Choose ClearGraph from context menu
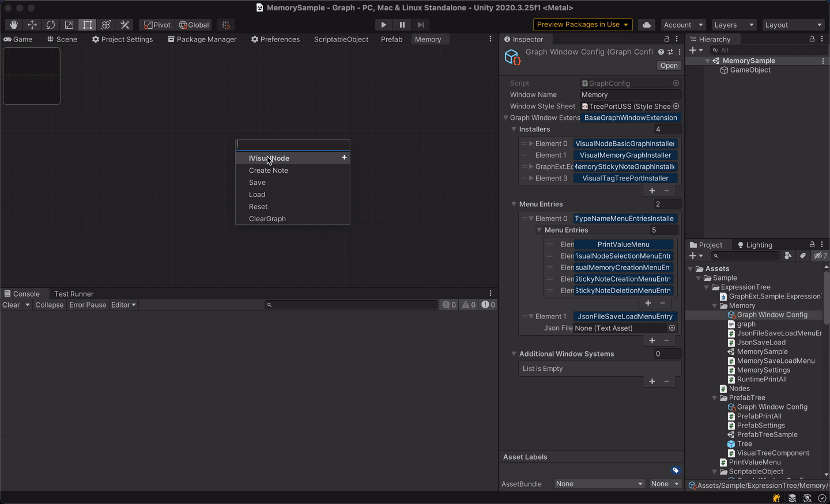The height and width of the screenshot is (504, 830). pos(293,219)
